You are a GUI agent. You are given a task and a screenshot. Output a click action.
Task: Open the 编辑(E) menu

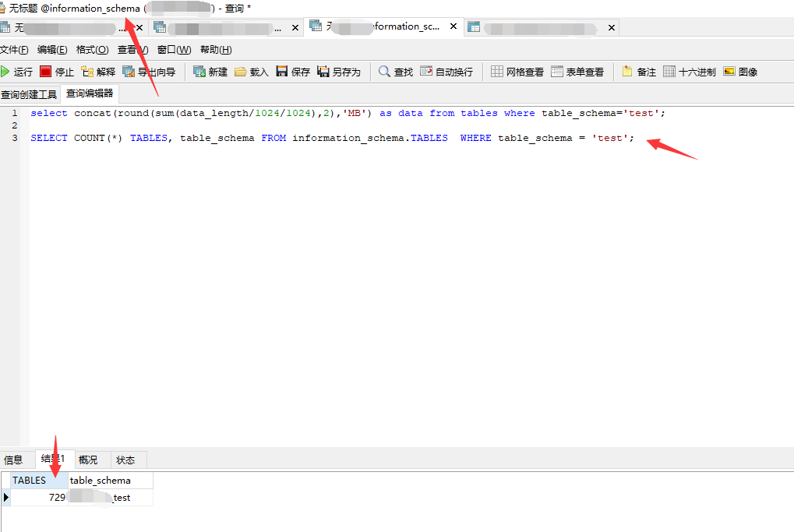[x=52, y=50]
